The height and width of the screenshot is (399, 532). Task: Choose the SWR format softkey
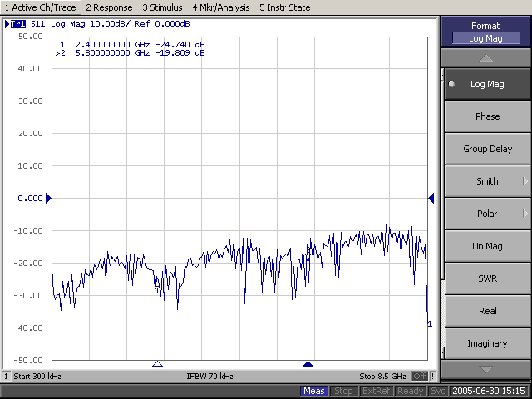(488, 278)
